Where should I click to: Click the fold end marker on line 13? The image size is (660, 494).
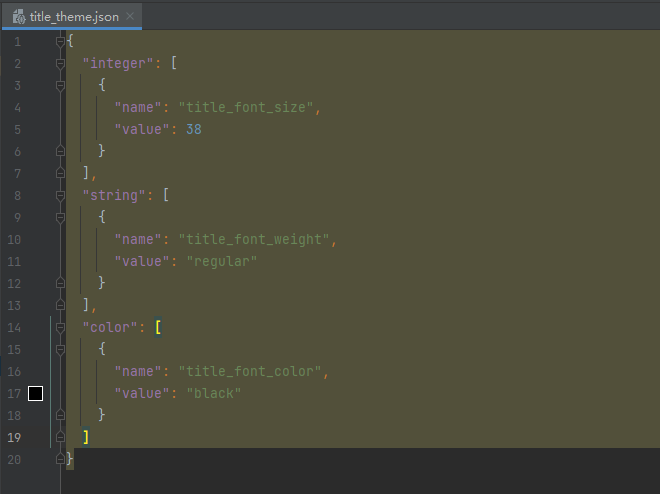tap(60, 305)
